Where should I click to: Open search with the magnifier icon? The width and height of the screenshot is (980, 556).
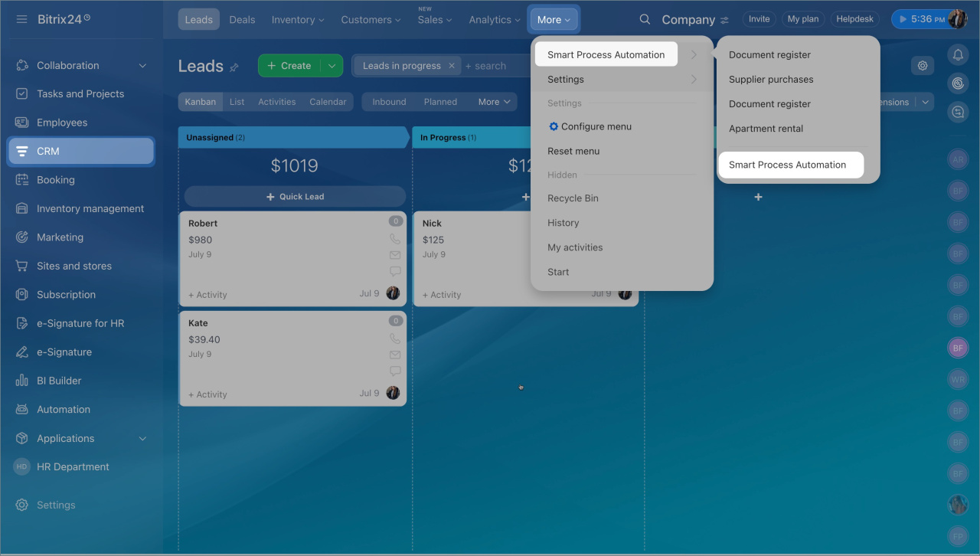[645, 19]
